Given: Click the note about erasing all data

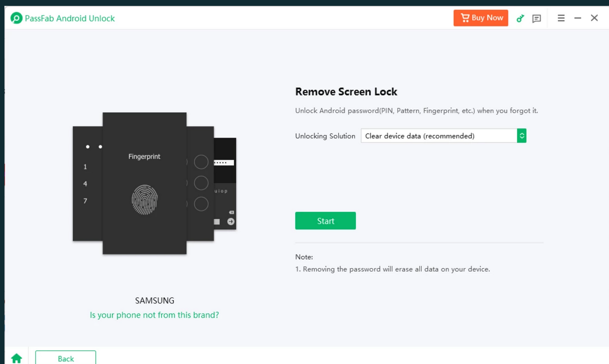Looking at the screenshot, I should tap(392, 269).
